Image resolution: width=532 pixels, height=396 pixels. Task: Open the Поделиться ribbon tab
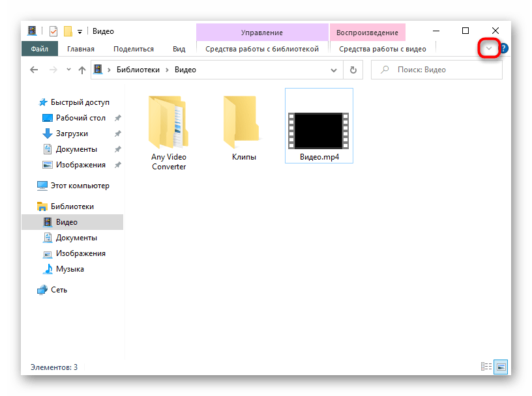point(134,49)
